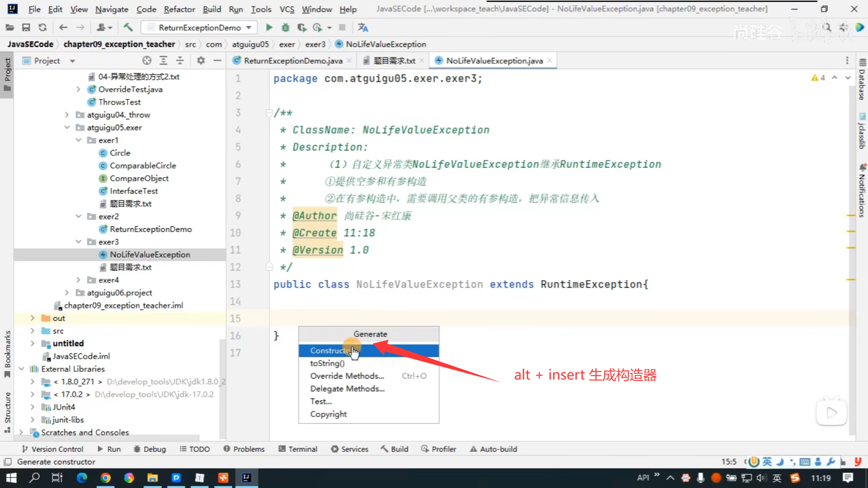Collapse the atguigu05.exer package
Viewport: 868px width, 488px height.
tap(67, 127)
